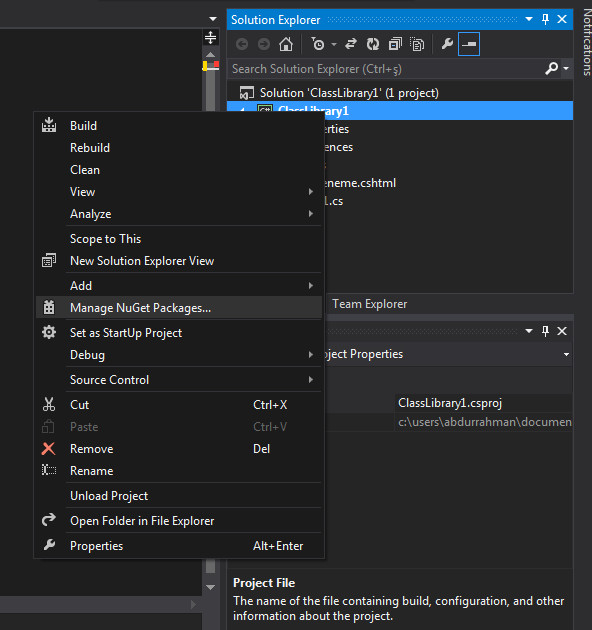Switch to the Team Explorer tab

point(369,304)
